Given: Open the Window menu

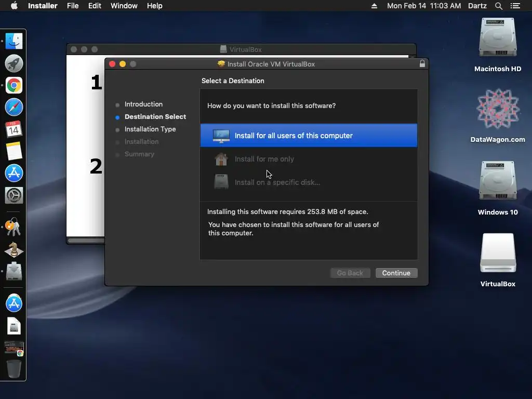Looking at the screenshot, I should (x=124, y=6).
